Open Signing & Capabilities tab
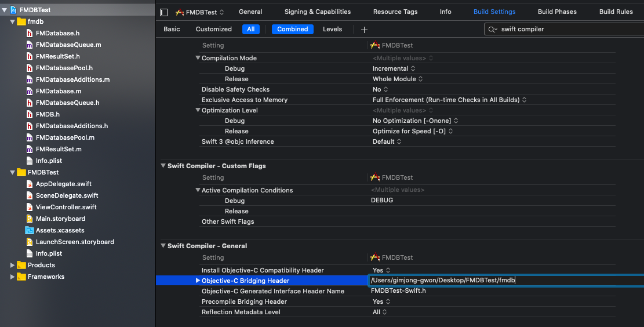 pos(318,12)
